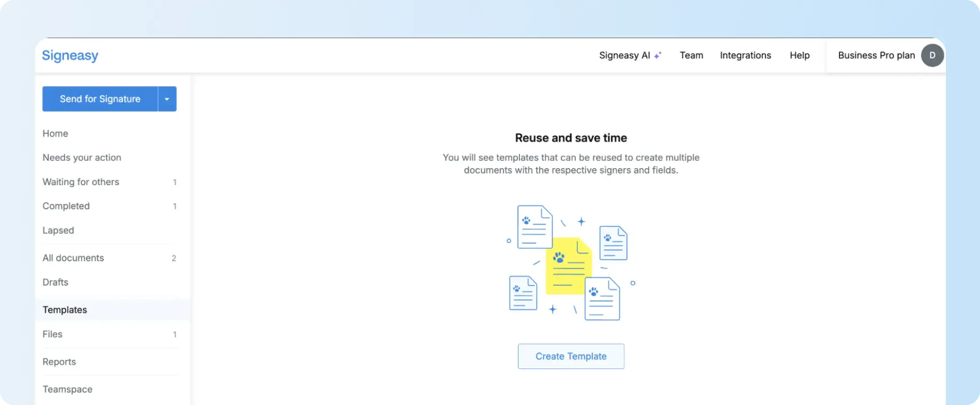Click the Reuse and save time heading
Viewport: 980px width, 405px height.
click(571, 138)
